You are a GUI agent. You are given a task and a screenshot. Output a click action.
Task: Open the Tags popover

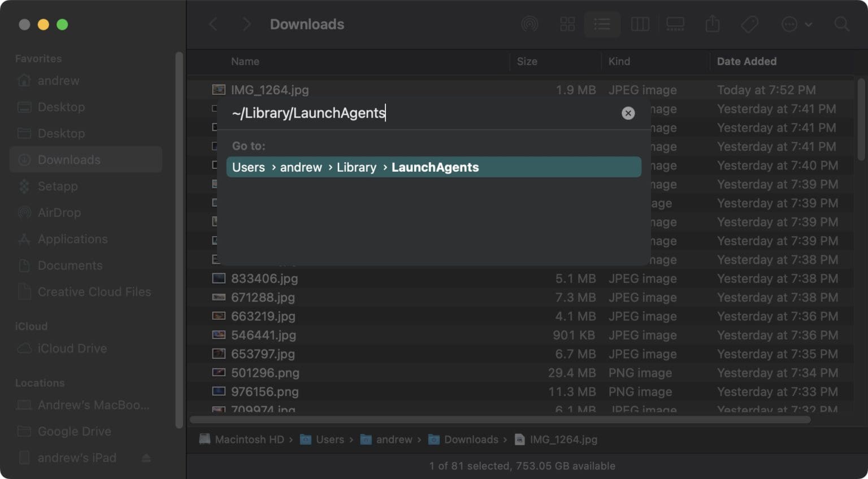point(749,24)
